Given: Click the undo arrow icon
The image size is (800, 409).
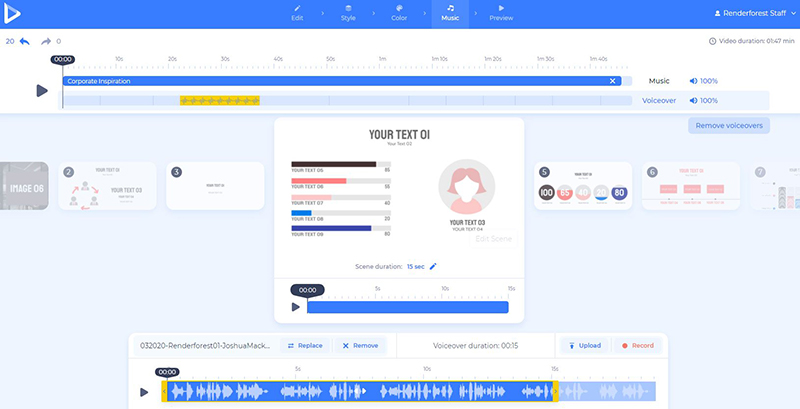Looking at the screenshot, I should pyautogui.click(x=24, y=41).
